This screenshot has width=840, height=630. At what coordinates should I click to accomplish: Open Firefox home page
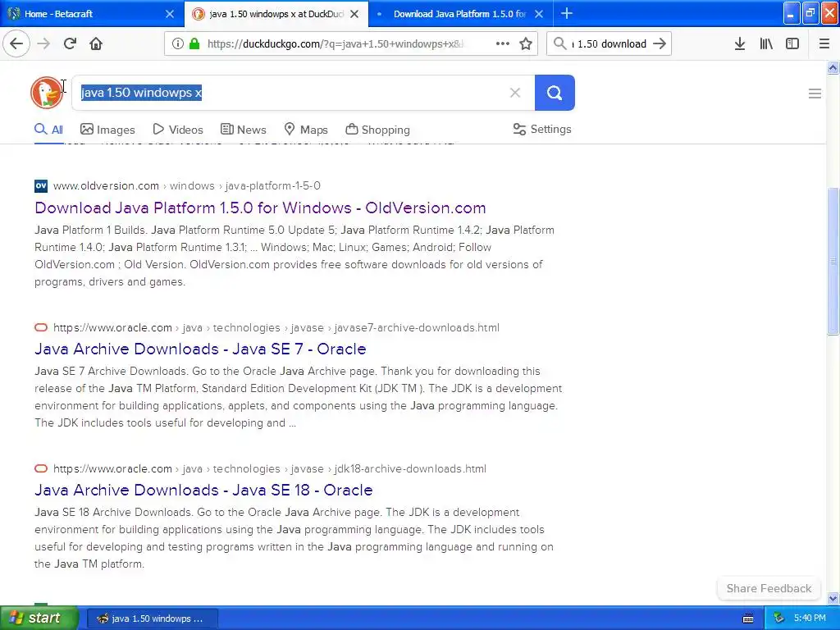[x=96, y=43]
